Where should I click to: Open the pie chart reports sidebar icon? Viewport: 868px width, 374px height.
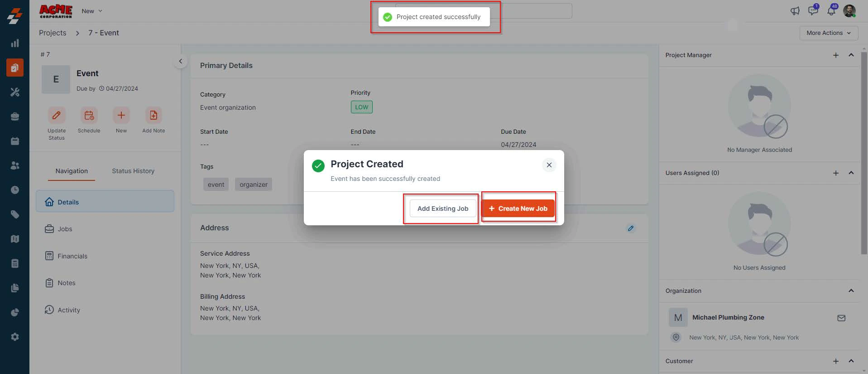pos(15,312)
